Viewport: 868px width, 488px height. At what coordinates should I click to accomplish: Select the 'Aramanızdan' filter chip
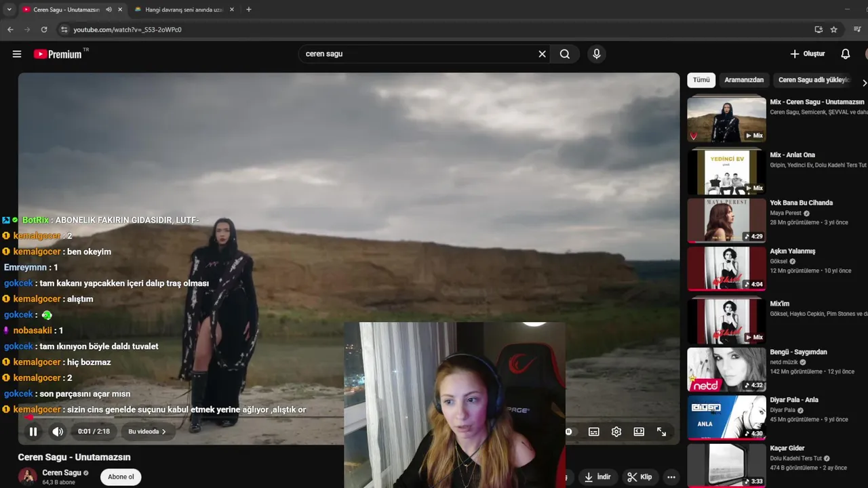744,80
